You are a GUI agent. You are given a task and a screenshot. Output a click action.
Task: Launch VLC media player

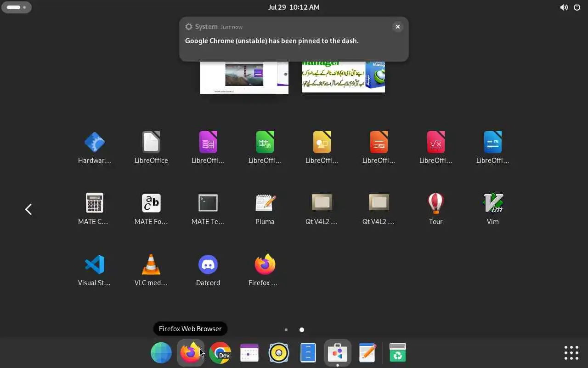point(151,270)
